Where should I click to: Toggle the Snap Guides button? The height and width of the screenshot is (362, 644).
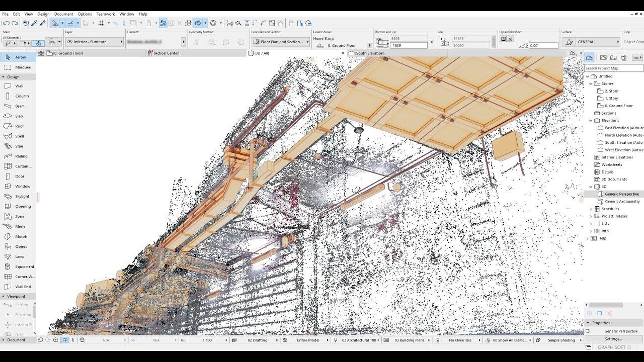tap(71, 23)
